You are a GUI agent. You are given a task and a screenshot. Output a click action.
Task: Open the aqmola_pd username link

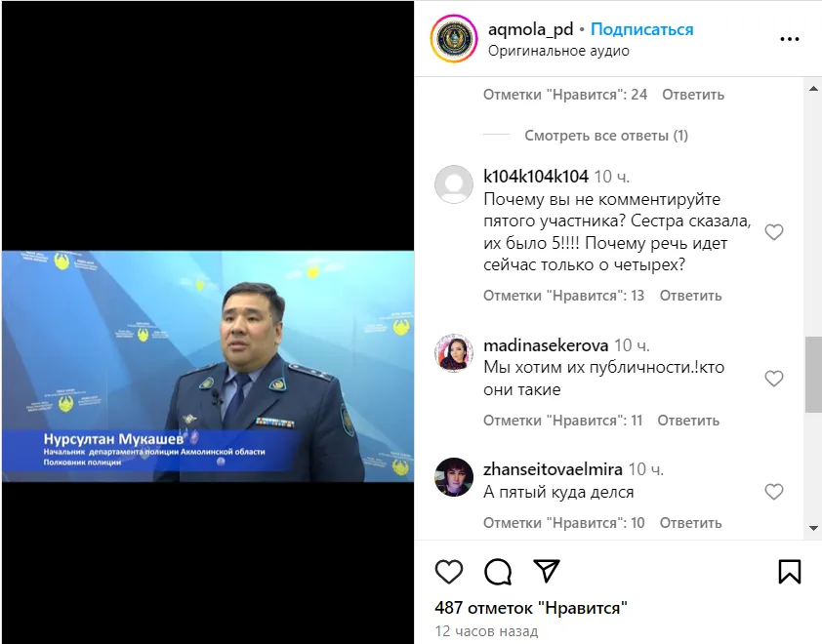pyautogui.click(x=530, y=29)
